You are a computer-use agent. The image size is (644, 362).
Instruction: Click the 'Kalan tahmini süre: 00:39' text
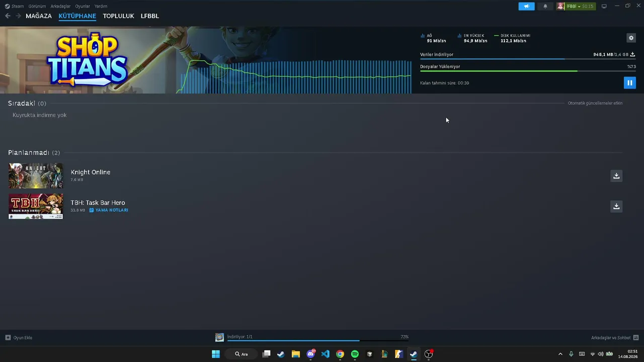444,83
